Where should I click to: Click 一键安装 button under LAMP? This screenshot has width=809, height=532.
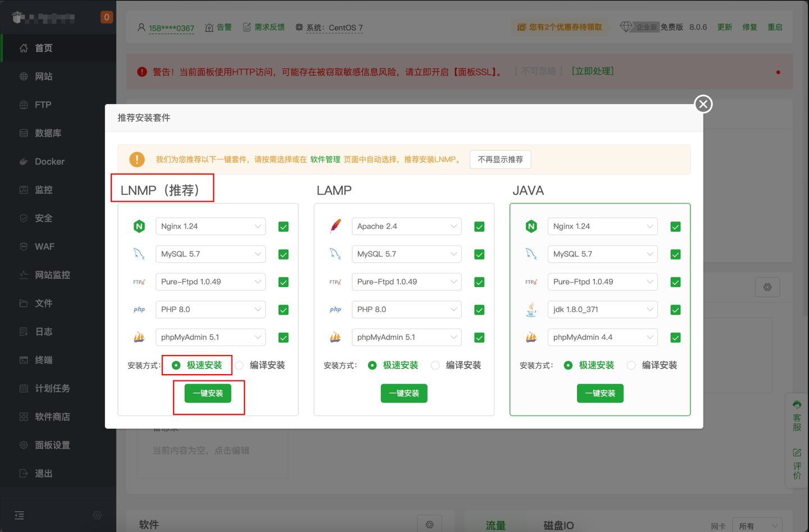point(404,393)
